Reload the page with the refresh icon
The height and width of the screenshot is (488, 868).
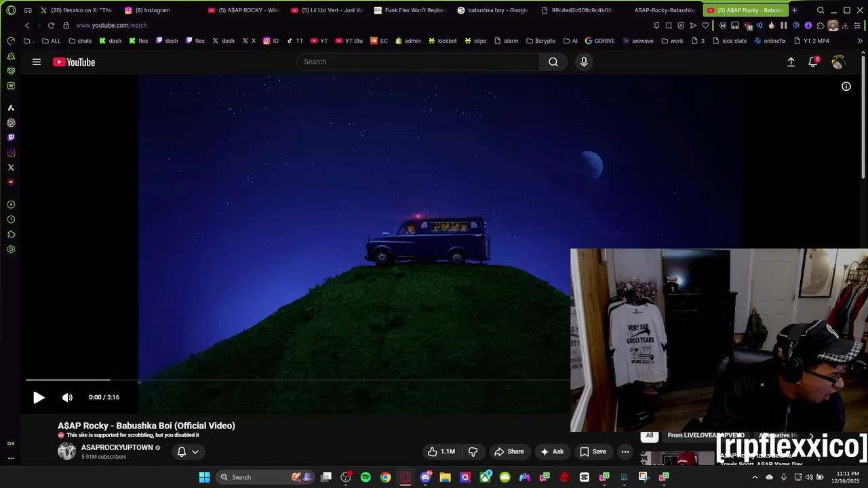(x=51, y=25)
